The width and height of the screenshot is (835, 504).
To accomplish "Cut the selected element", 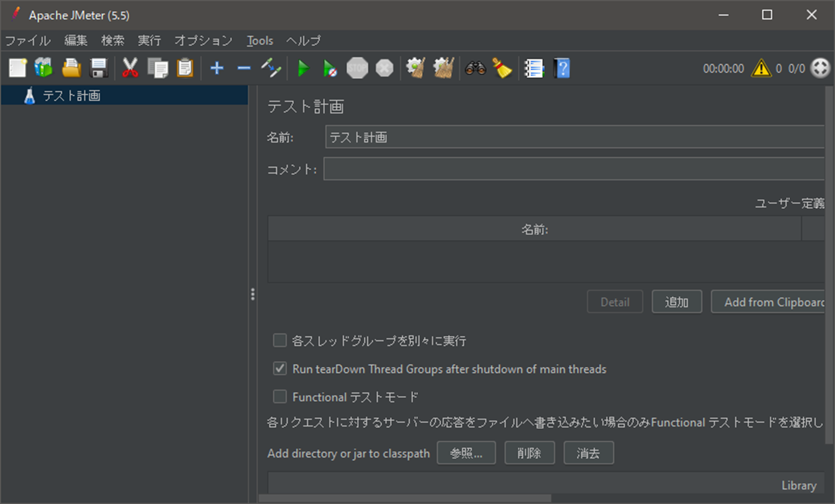I will point(131,68).
